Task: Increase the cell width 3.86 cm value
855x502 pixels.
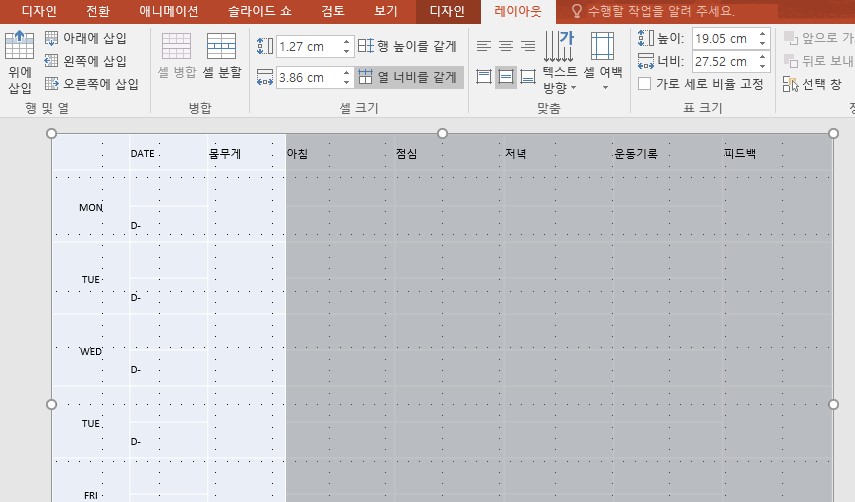Action: click(x=346, y=72)
